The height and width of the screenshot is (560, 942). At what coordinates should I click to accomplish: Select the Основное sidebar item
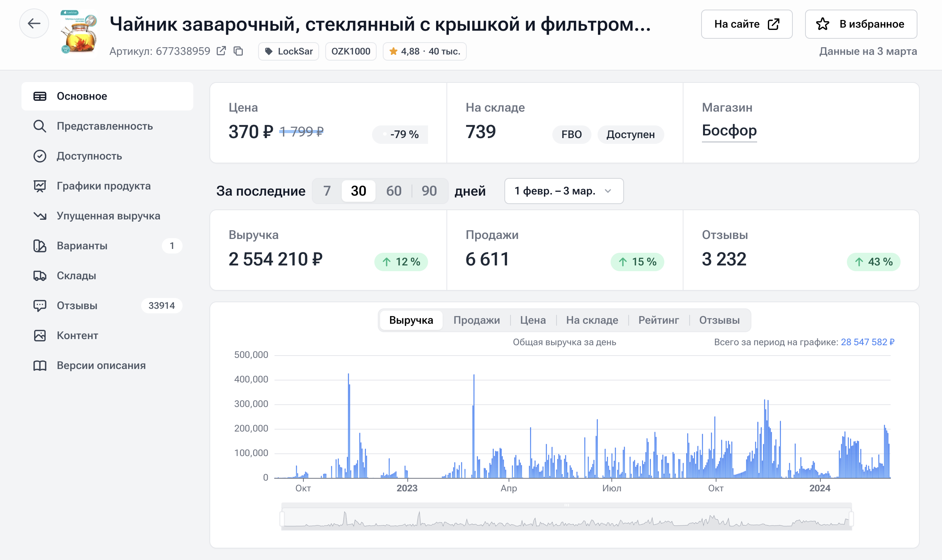107,96
